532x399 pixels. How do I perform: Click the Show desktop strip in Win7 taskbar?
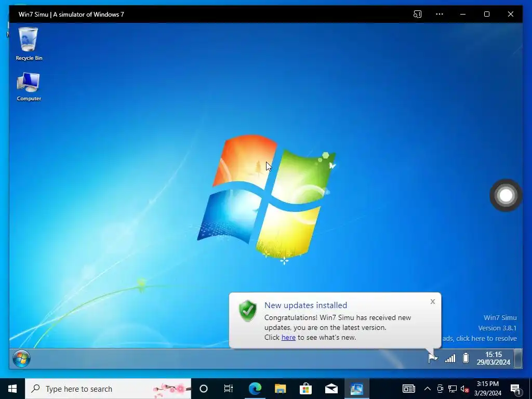(x=518, y=358)
